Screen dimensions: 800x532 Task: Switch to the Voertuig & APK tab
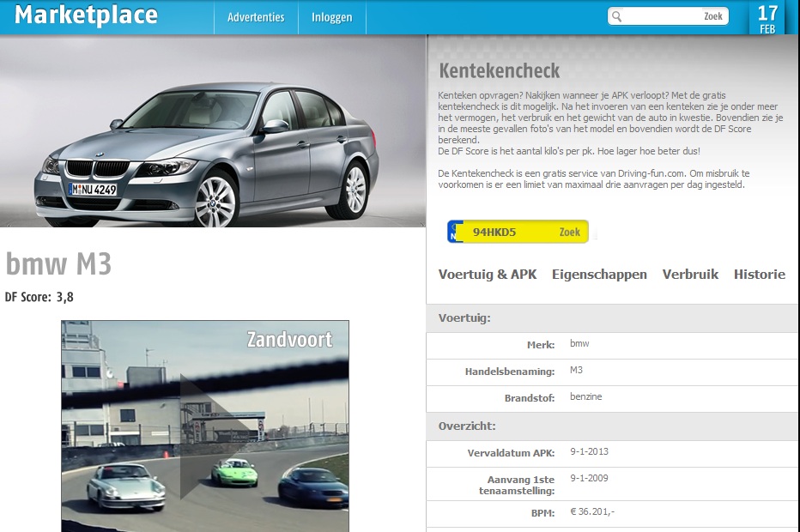coord(488,275)
